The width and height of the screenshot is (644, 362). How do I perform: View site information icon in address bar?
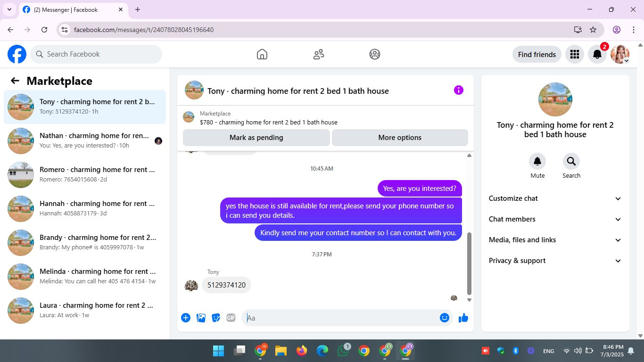pyautogui.click(x=65, y=30)
